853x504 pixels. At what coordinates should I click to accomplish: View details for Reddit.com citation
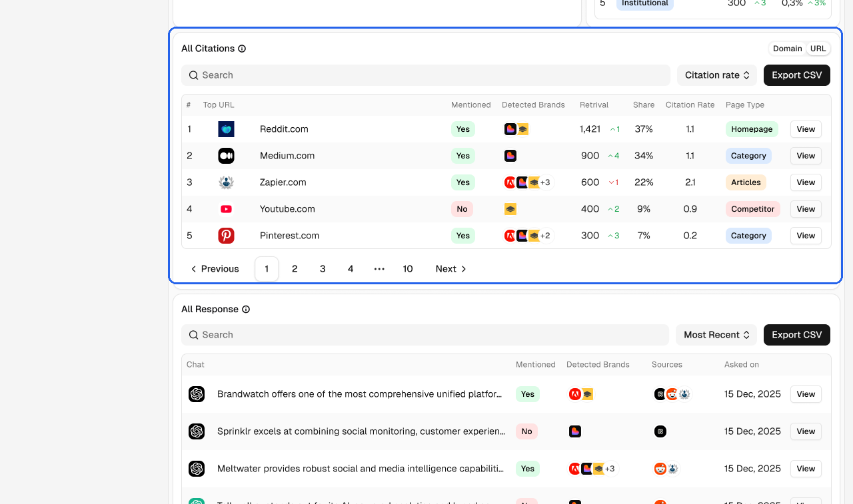point(806,129)
